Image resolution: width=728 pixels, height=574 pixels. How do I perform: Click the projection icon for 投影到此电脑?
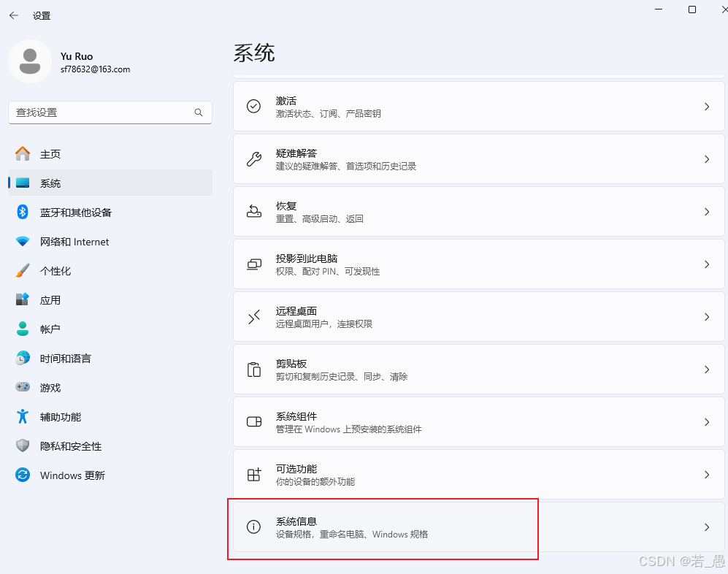point(253,264)
